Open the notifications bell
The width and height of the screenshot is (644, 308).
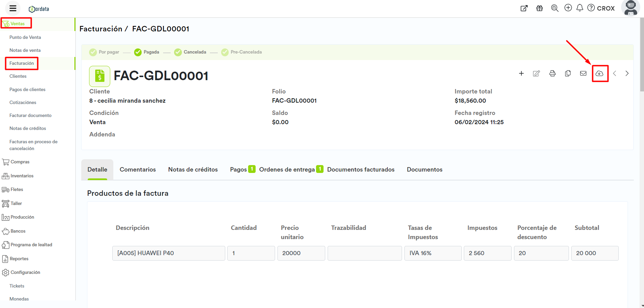pyautogui.click(x=579, y=8)
